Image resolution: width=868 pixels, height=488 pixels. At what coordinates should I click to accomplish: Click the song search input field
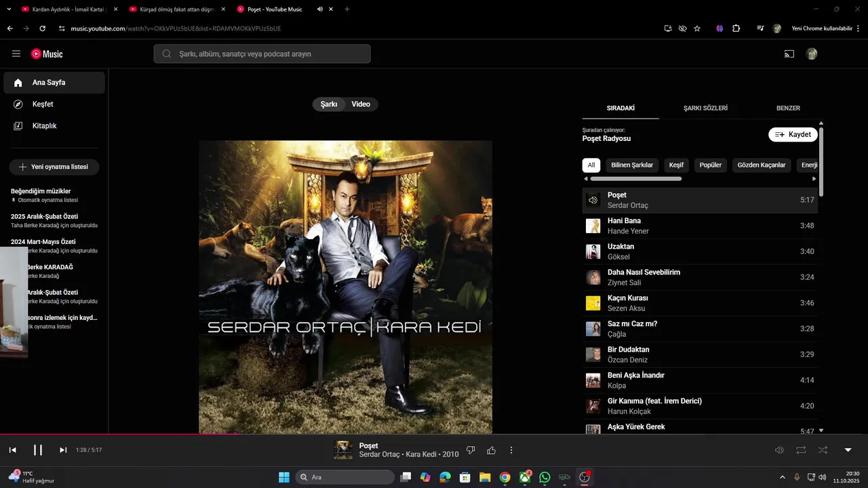pyautogui.click(x=262, y=54)
